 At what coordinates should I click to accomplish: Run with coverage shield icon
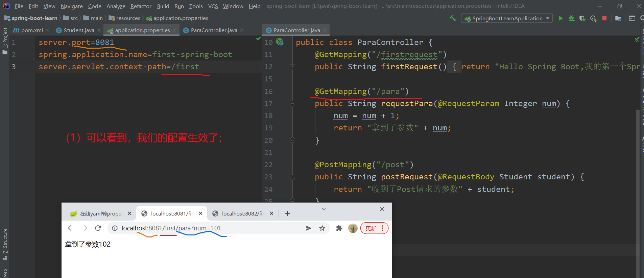(x=582, y=18)
